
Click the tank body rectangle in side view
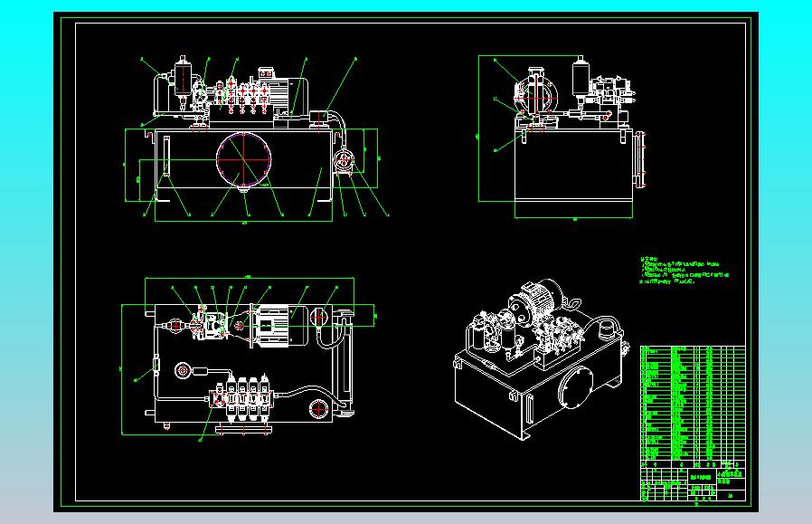click(574, 165)
